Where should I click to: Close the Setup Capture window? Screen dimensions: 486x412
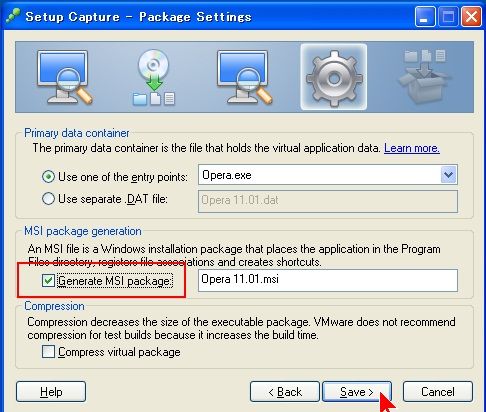pos(471,16)
